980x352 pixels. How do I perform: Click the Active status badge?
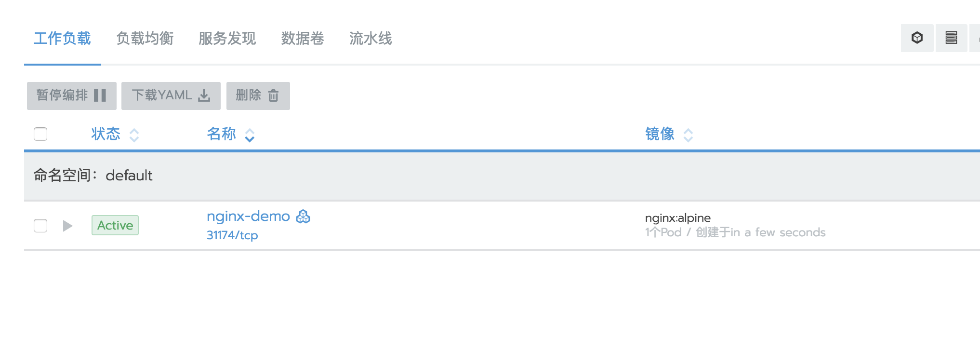pyautogui.click(x=115, y=225)
